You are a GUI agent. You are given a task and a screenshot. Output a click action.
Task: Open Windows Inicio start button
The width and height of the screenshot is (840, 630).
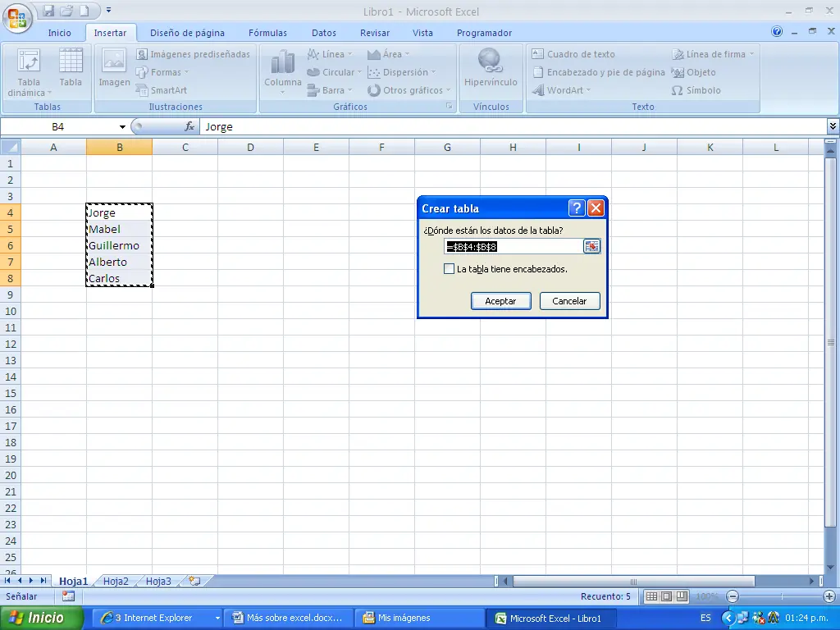(42, 618)
